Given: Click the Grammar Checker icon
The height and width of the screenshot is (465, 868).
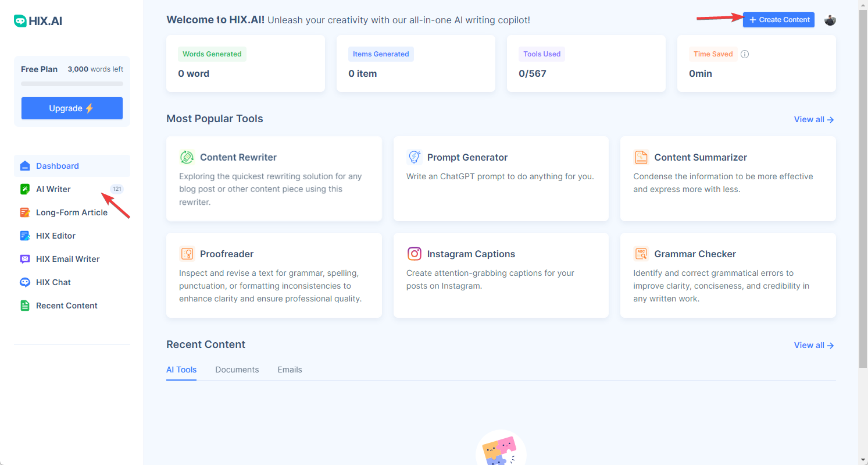Looking at the screenshot, I should click(x=641, y=254).
